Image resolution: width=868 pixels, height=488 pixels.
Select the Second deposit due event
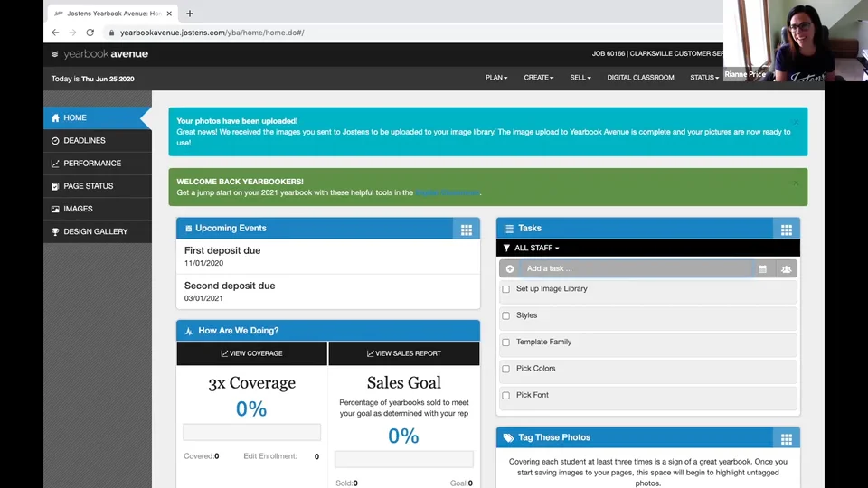click(328, 292)
